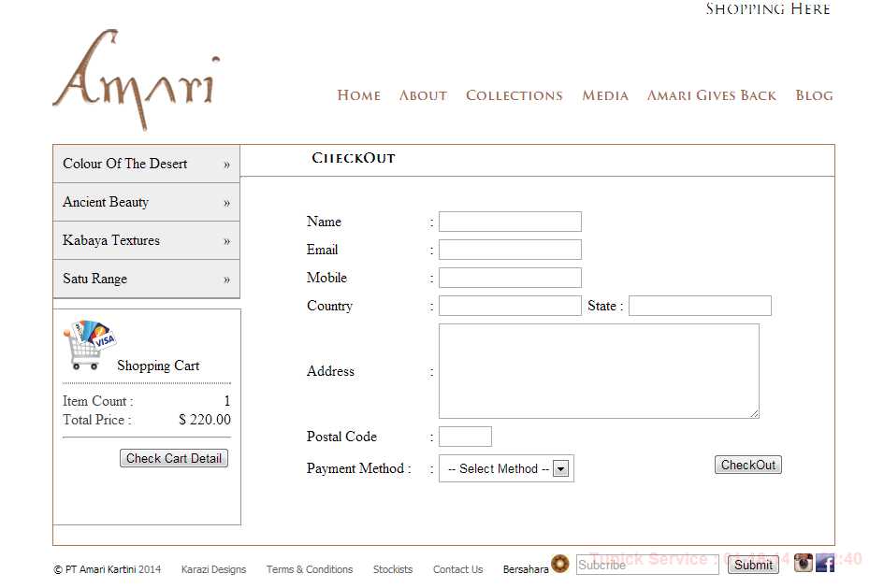This screenshot has width=884, height=588.
Task: Click the Amari logo
Action: (136, 80)
